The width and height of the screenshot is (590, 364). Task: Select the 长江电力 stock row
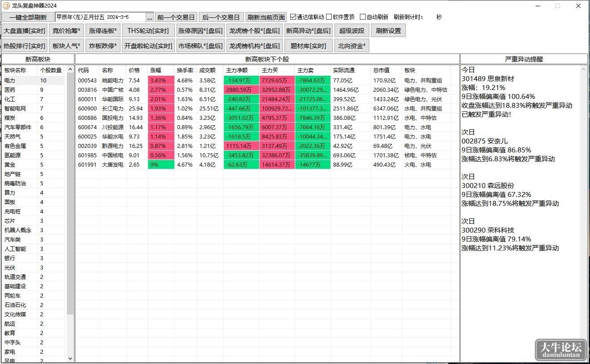click(267, 109)
